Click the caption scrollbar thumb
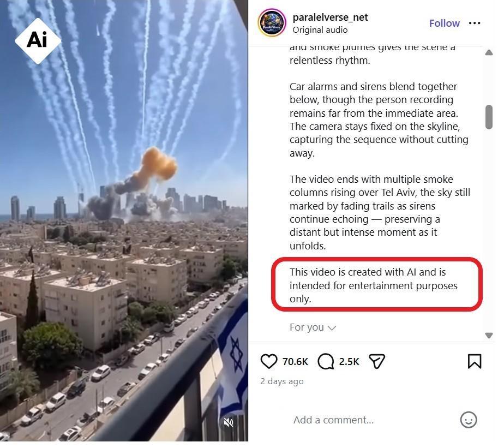 pos(489,117)
